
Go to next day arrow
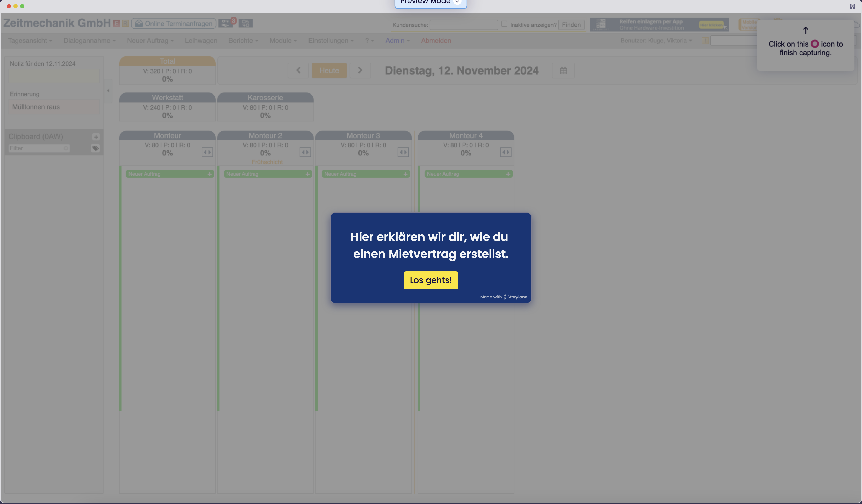[x=360, y=70]
